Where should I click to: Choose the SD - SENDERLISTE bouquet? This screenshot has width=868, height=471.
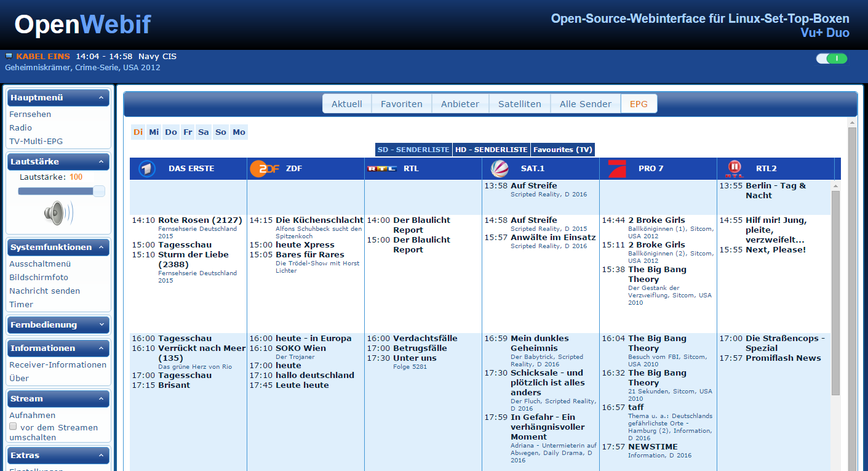tap(413, 150)
